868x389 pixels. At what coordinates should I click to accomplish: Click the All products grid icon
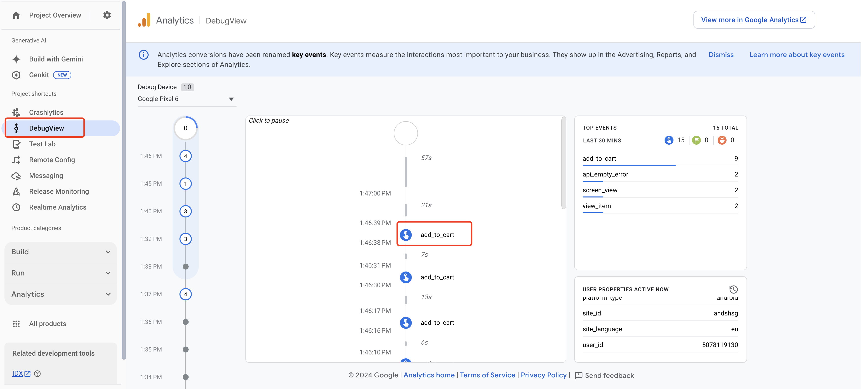16,324
